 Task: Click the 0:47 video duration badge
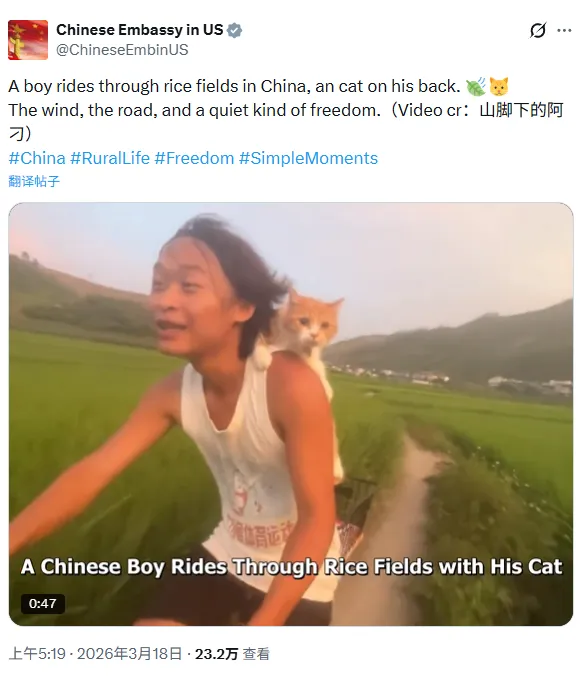coord(43,603)
